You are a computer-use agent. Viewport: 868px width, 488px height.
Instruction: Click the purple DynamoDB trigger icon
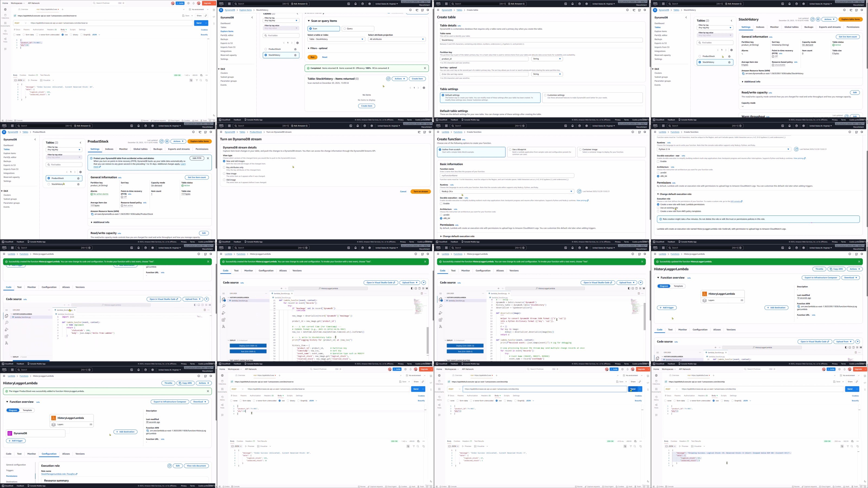tap(10, 434)
